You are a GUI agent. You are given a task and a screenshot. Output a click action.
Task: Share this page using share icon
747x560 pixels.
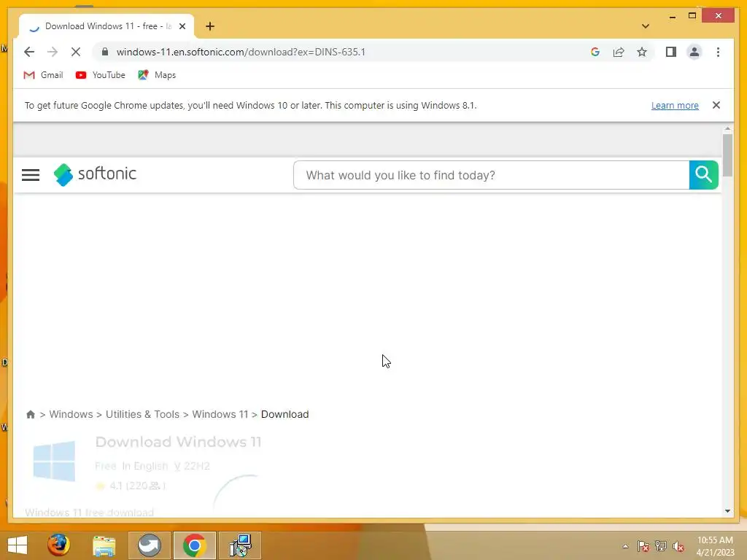[x=619, y=52]
